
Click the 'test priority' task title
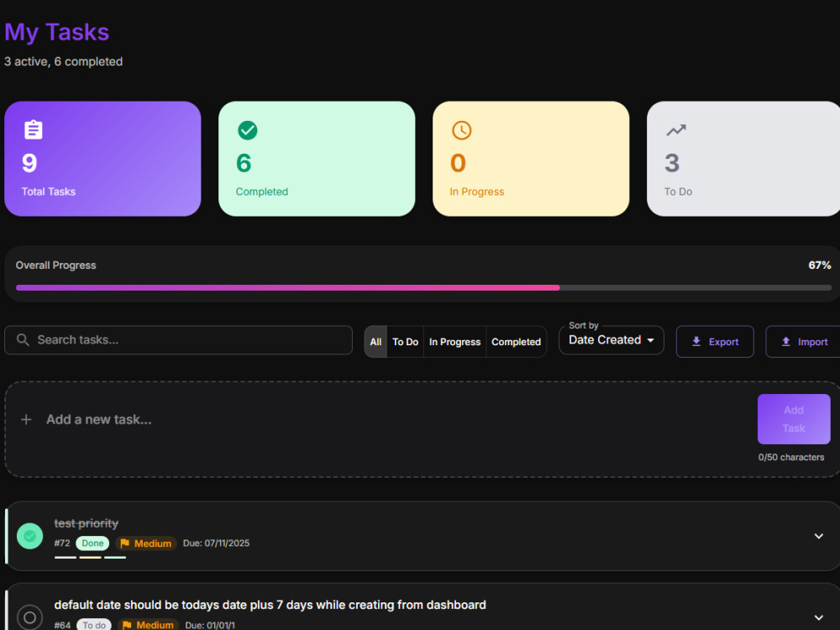pyautogui.click(x=87, y=523)
